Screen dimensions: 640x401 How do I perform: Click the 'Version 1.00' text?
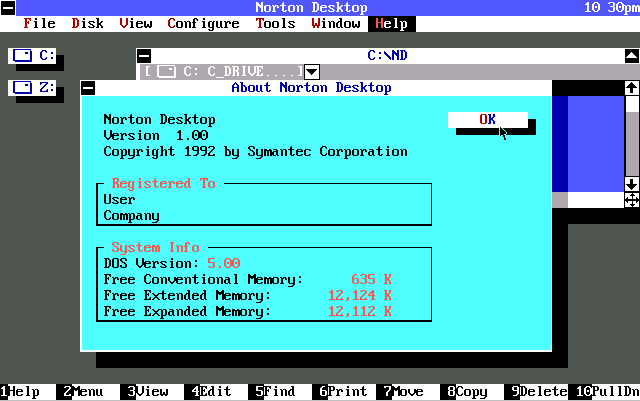156,136
